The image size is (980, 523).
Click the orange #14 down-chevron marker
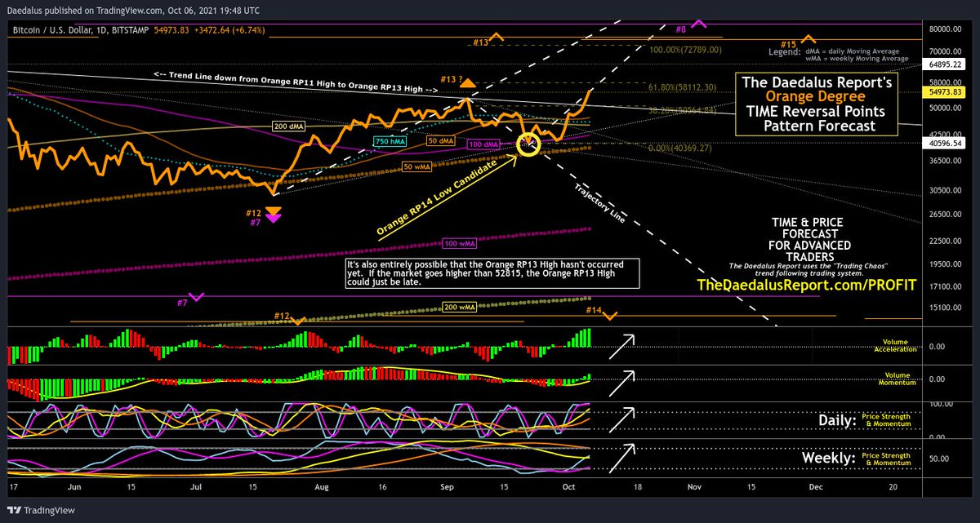pos(610,314)
